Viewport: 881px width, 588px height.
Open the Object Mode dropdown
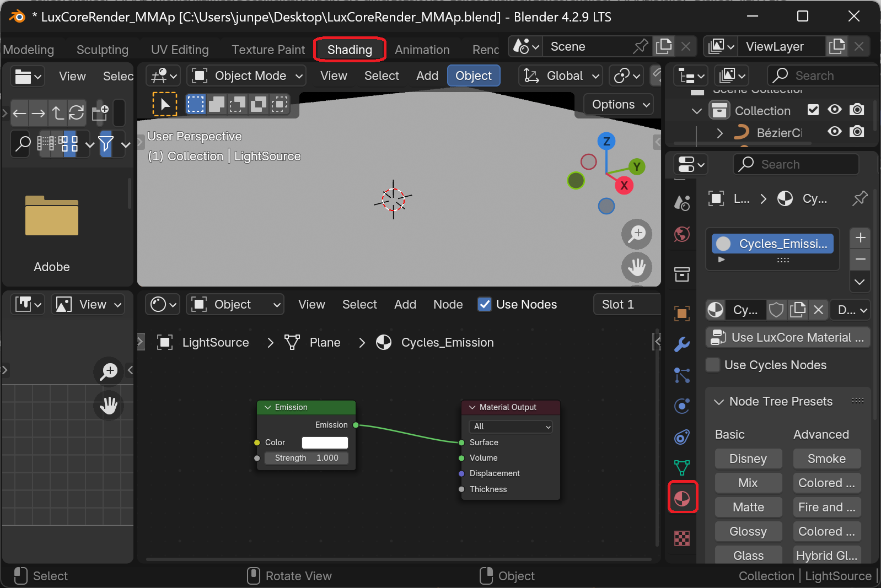246,75
